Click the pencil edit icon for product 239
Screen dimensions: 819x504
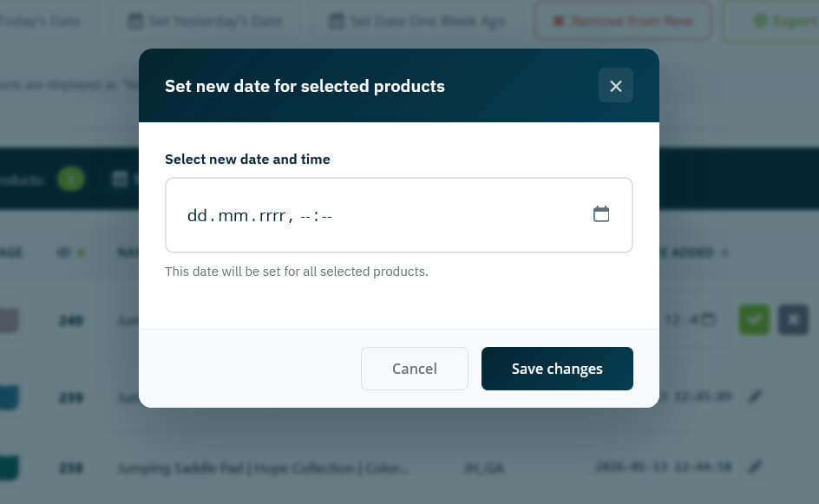coord(755,396)
